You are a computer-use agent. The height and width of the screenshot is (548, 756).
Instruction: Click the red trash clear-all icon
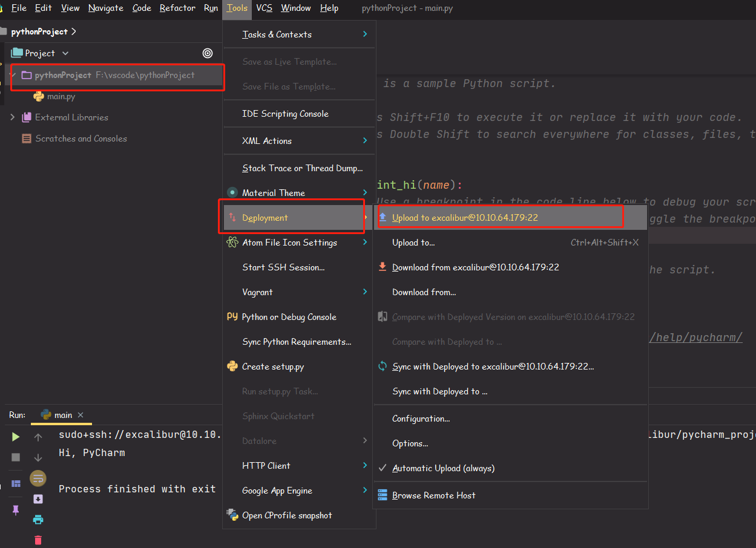click(38, 540)
